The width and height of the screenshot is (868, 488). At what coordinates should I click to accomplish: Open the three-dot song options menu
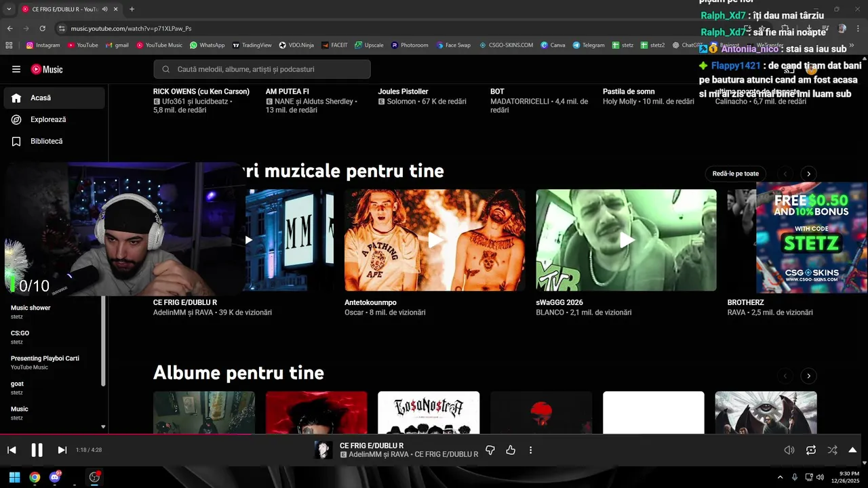[x=530, y=450]
